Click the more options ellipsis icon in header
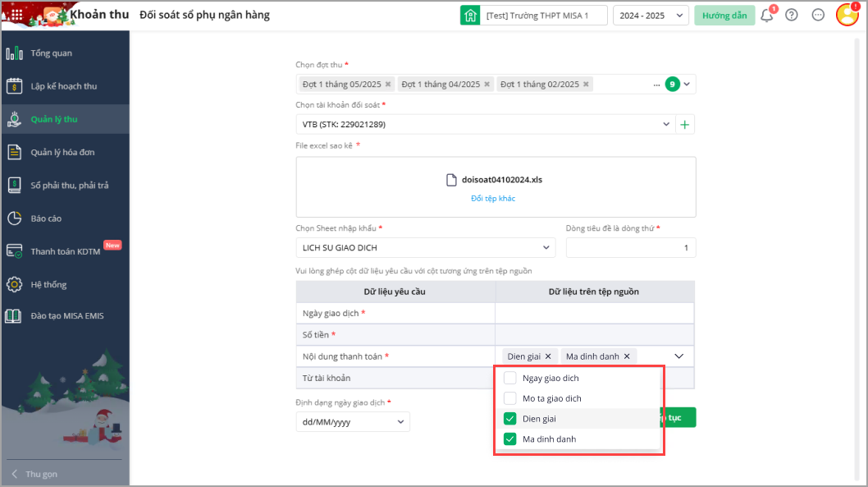Viewport: 868px width, 487px height. coord(818,15)
